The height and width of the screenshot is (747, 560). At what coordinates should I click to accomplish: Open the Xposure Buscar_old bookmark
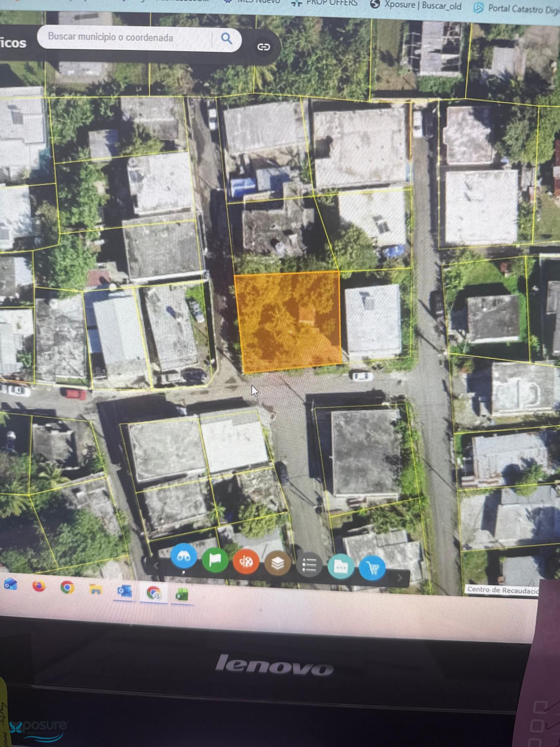point(416,5)
